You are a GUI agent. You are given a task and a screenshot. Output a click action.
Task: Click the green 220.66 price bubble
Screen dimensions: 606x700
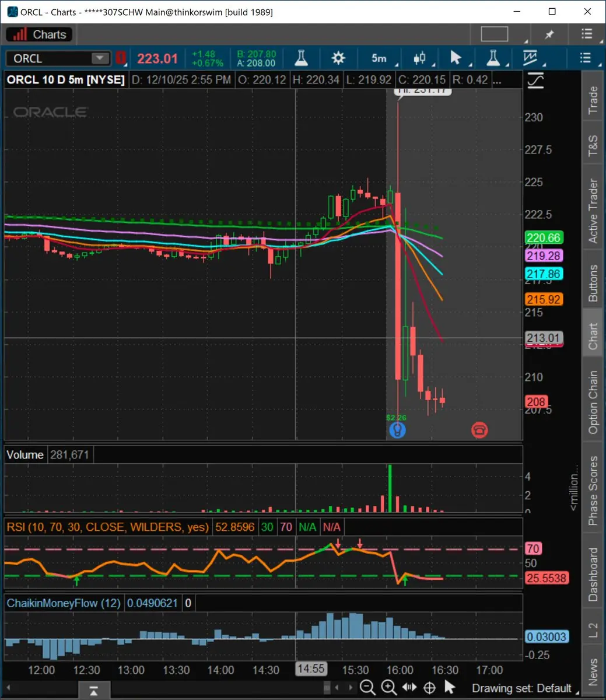pos(543,237)
